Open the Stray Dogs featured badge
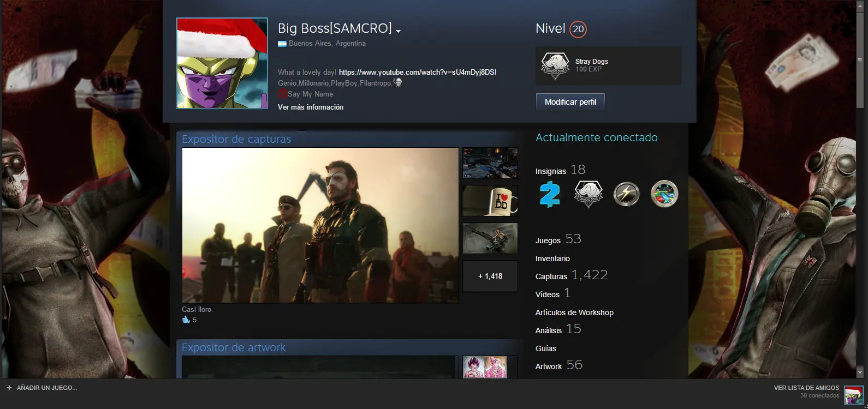 pos(609,66)
